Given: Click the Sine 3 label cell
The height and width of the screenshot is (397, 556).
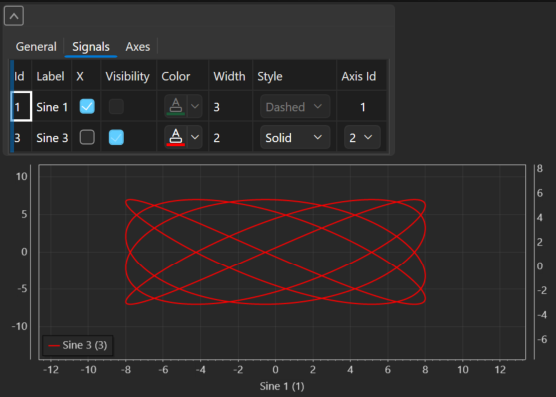Looking at the screenshot, I should (52, 138).
